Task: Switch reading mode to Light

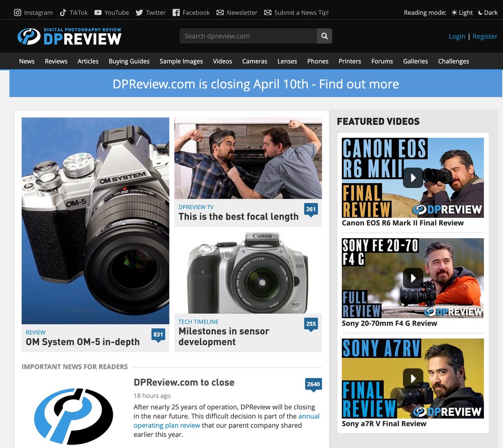Action: point(462,13)
